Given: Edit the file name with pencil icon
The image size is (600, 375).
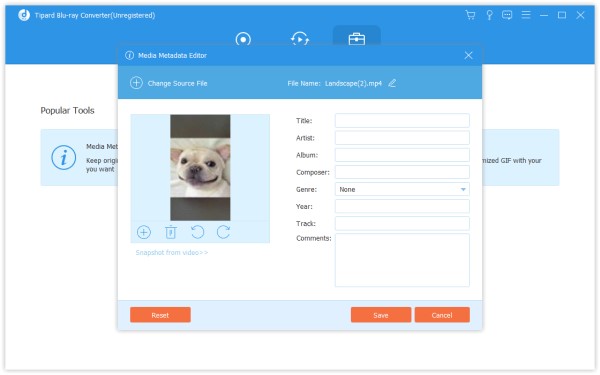Looking at the screenshot, I should pyautogui.click(x=392, y=83).
